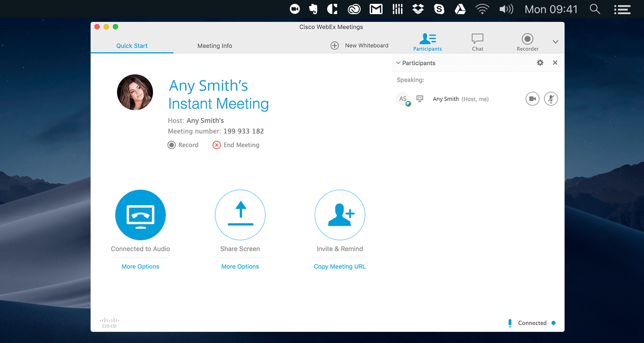Click the blue microphone status icon
The height and width of the screenshot is (343, 644).
point(510,323)
